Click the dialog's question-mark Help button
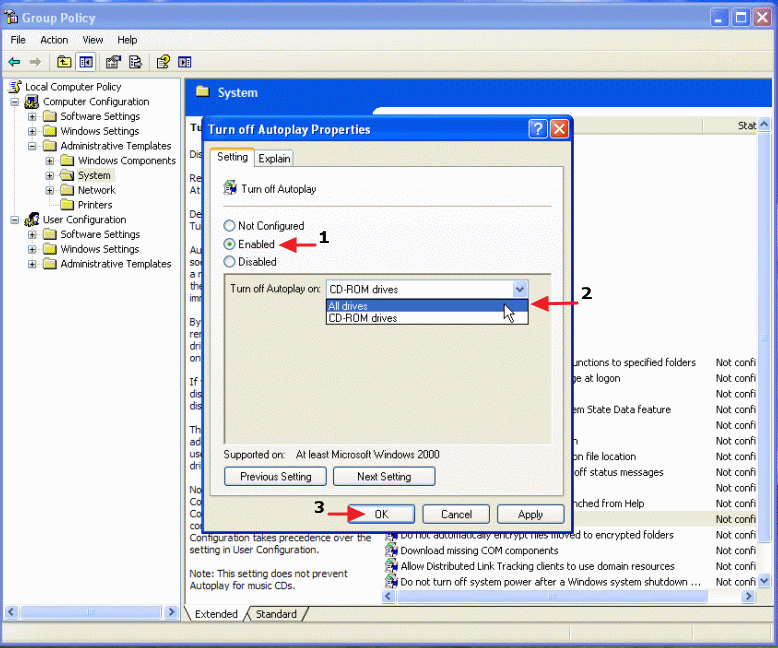Image resolution: width=778 pixels, height=648 pixels. pyautogui.click(x=538, y=129)
